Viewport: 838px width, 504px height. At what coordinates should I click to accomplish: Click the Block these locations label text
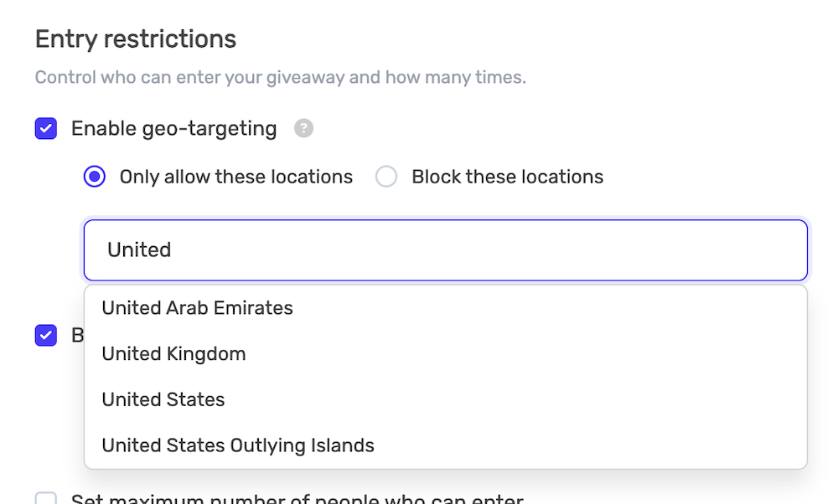coord(507,177)
